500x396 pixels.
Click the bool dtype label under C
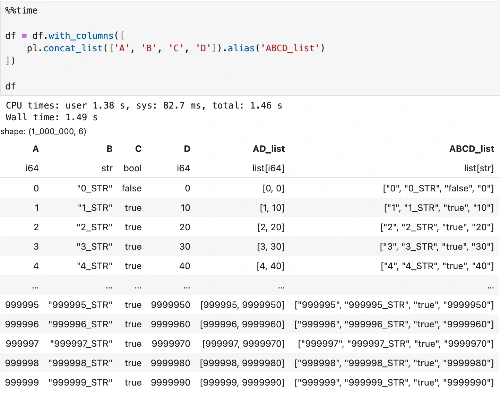(132, 168)
